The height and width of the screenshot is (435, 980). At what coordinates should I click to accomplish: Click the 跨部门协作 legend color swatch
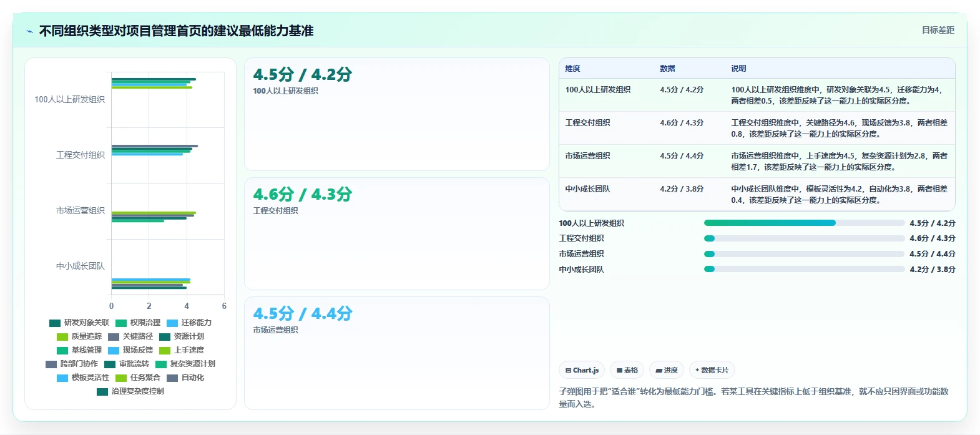pyautogui.click(x=51, y=364)
